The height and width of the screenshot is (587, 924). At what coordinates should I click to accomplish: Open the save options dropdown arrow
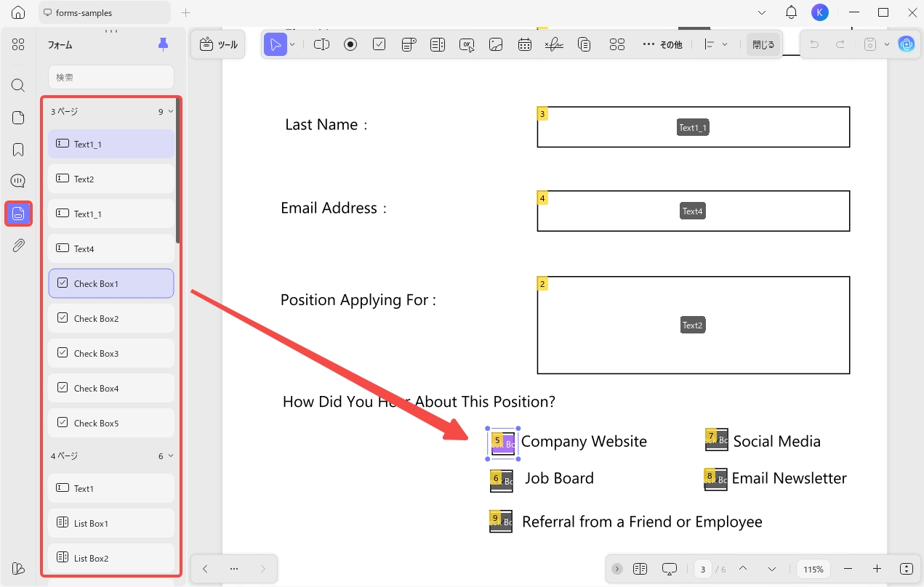(x=887, y=44)
